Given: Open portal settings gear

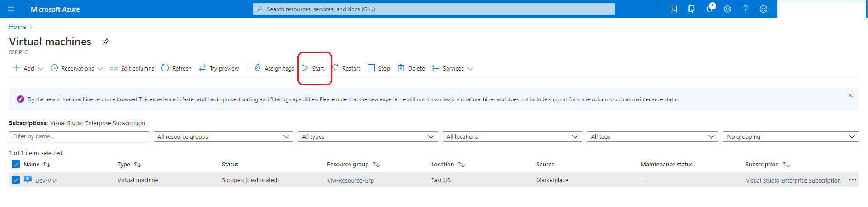Looking at the screenshot, I should (x=727, y=9).
